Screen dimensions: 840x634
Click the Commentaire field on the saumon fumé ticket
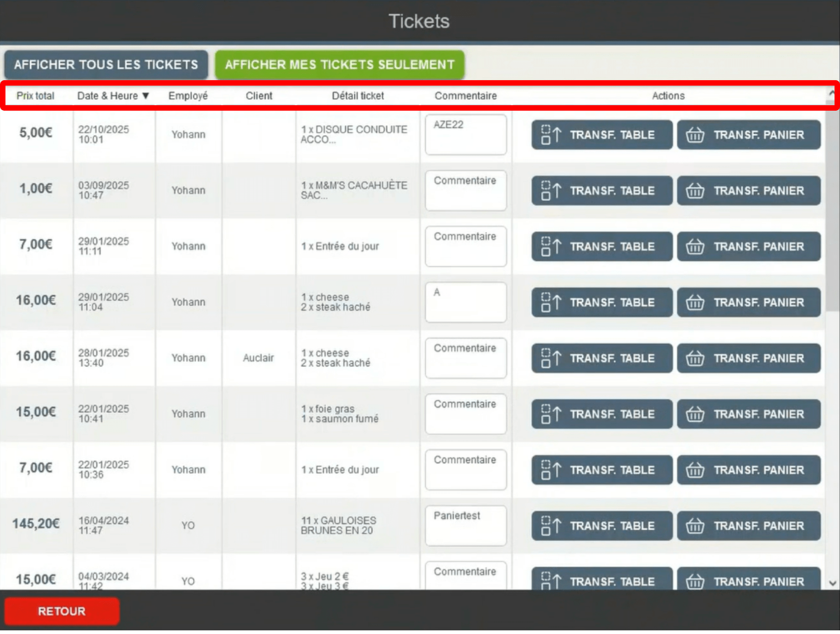465,414
